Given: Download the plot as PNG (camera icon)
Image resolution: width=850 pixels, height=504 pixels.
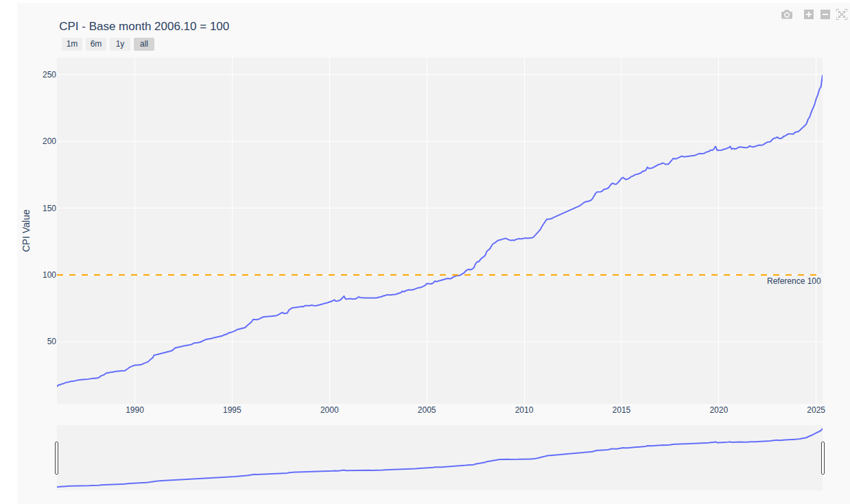Looking at the screenshot, I should 787,14.
